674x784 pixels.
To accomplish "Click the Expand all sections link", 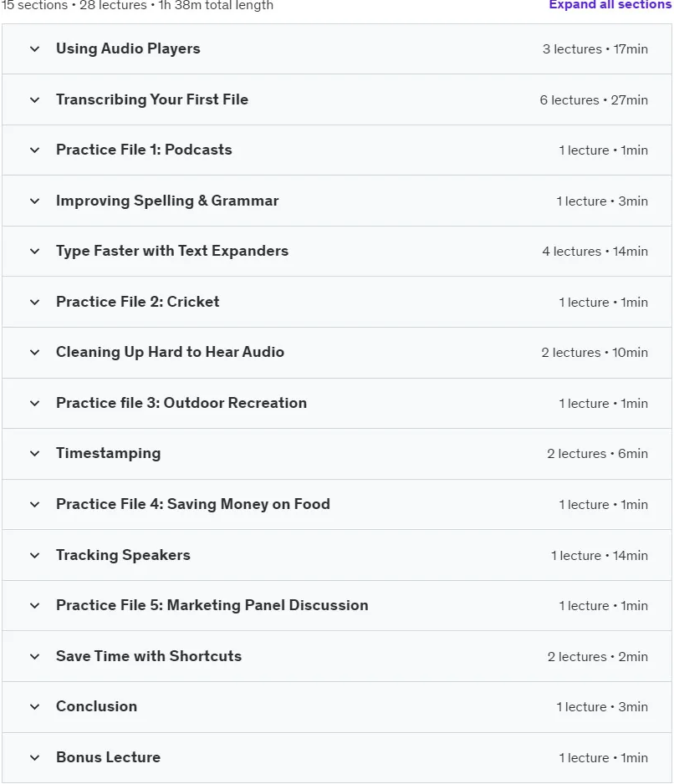I will (610, 4).
